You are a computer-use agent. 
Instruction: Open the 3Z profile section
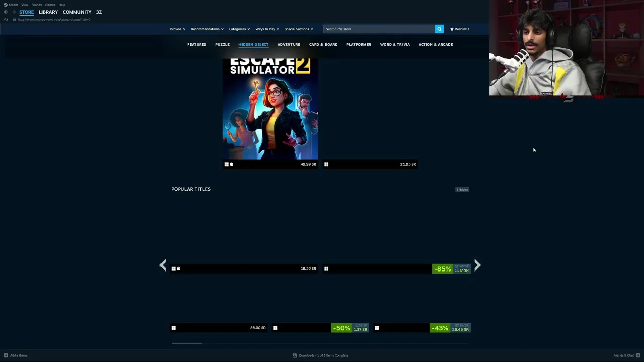pyautogui.click(x=99, y=12)
